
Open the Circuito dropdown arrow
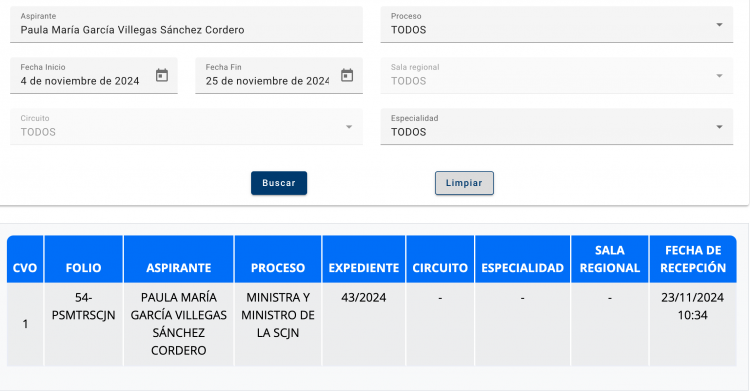click(x=349, y=127)
